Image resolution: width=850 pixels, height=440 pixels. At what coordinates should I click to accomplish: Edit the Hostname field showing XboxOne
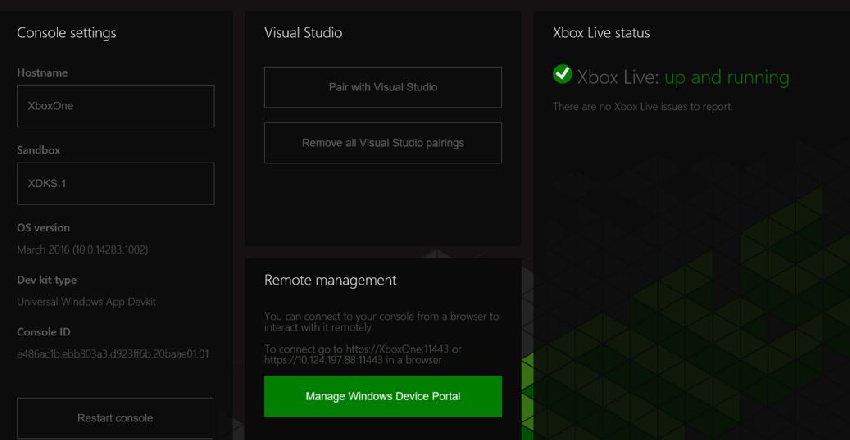point(115,106)
